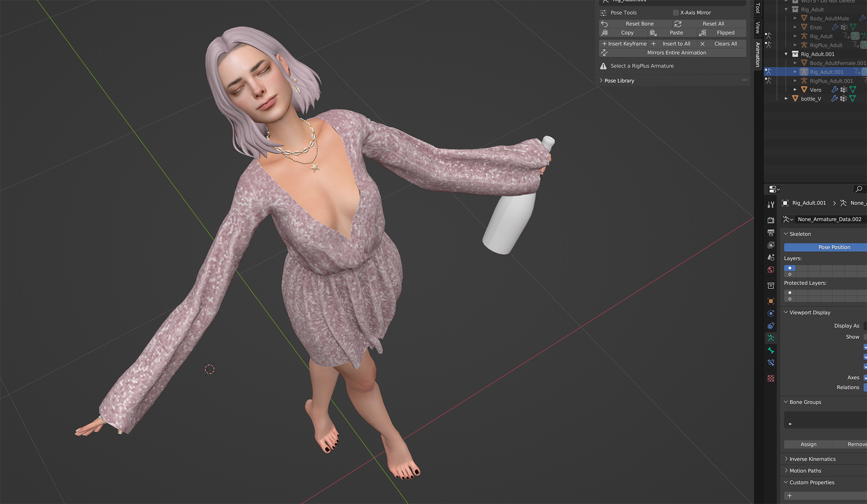Click the Insert to All button
Viewport: 867px width, 504px height.
(x=672, y=44)
